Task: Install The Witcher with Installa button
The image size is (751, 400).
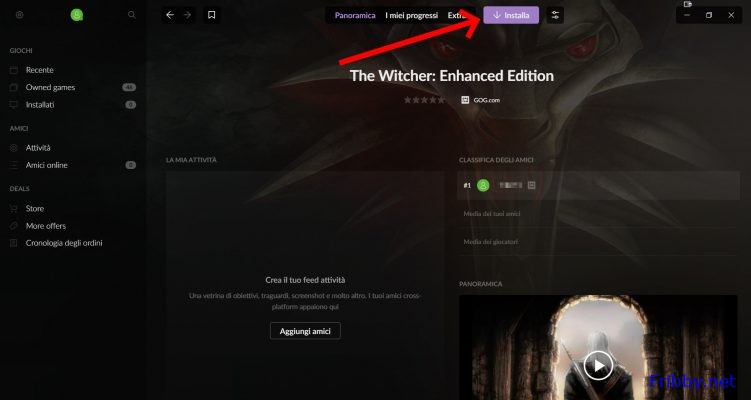Action: coord(511,15)
